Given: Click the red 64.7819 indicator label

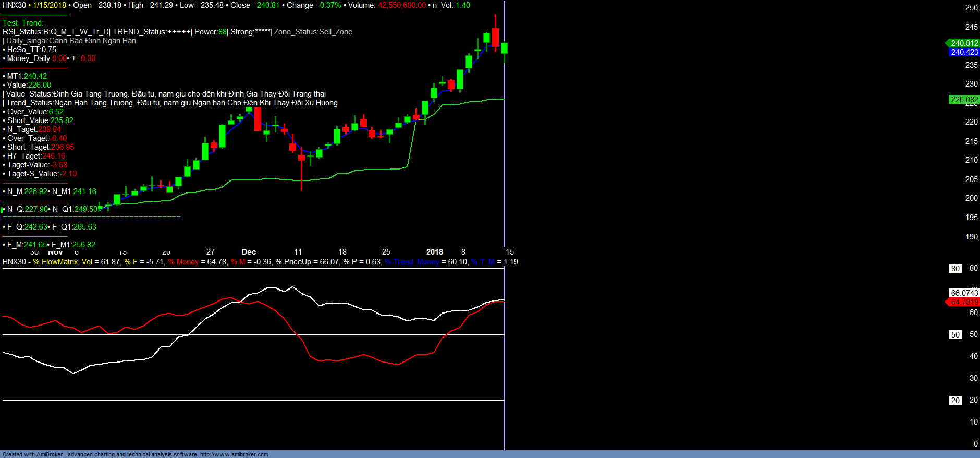Looking at the screenshot, I should pyautogui.click(x=964, y=302).
